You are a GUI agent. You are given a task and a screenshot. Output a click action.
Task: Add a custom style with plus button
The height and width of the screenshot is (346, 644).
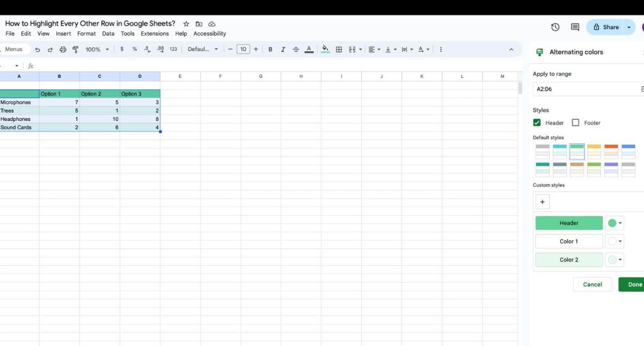(542, 202)
